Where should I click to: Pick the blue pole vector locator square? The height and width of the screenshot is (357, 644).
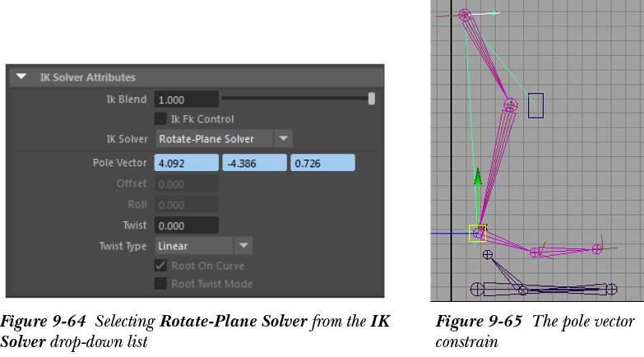coord(535,105)
